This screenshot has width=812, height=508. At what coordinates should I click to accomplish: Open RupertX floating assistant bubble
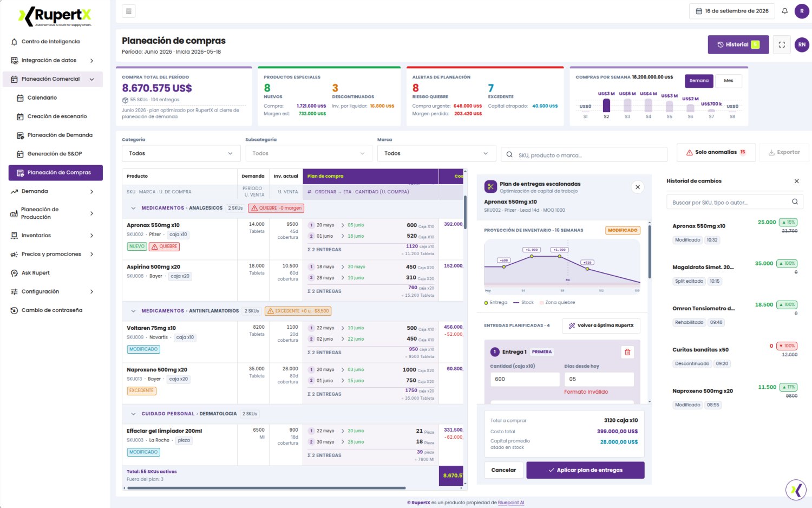[x=796, y=490]
